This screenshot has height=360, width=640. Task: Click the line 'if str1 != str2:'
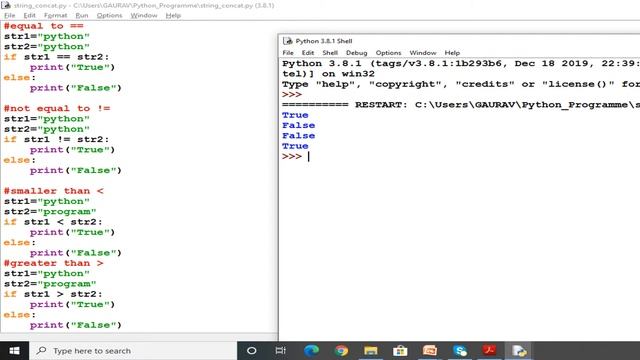57,140
